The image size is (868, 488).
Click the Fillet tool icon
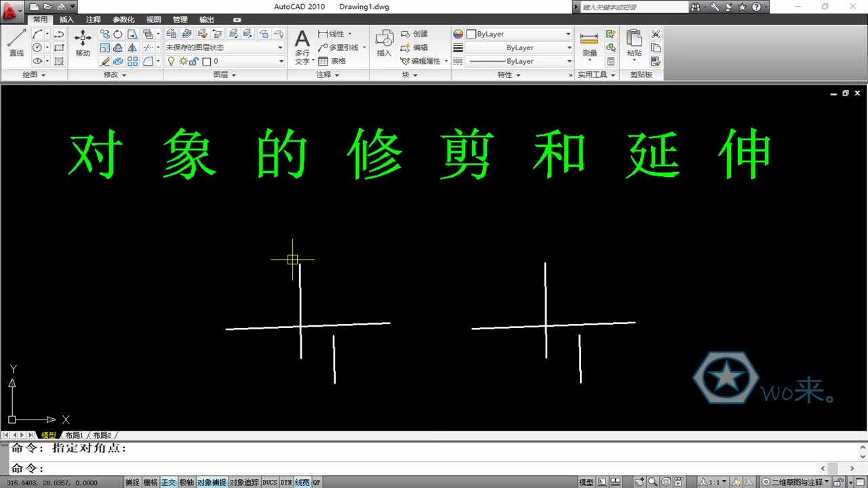148,61
